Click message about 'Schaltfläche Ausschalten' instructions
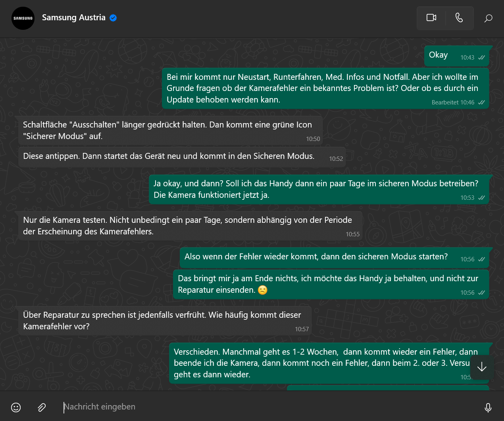 coord(167,130)
